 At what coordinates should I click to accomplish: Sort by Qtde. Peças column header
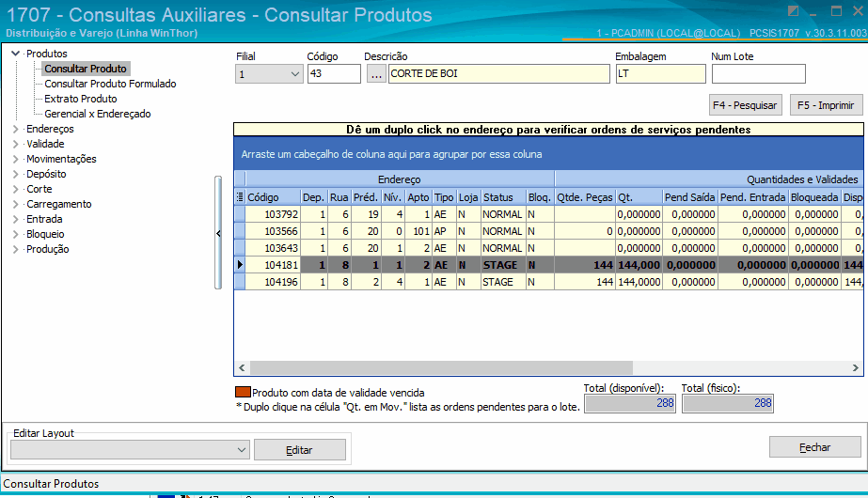(585, 197)
